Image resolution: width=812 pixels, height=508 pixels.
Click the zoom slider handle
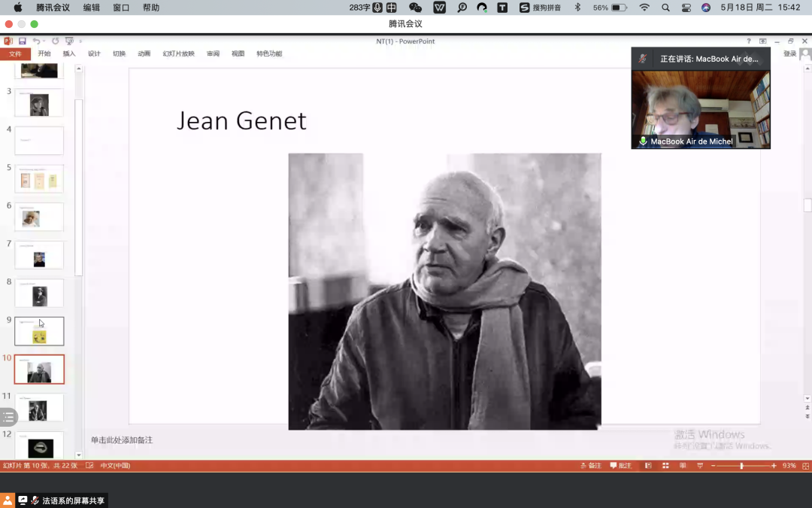pos(741,466)
